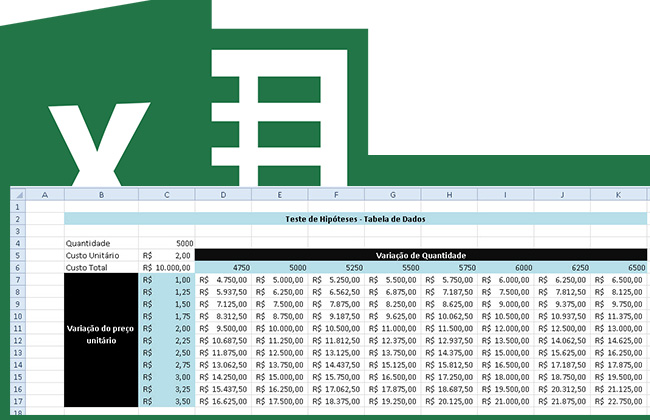Click the cell showing R$ 10.062,50
The height and width of the screenshot is (420, 650).
pyautogui.click(x=449, y=316)
